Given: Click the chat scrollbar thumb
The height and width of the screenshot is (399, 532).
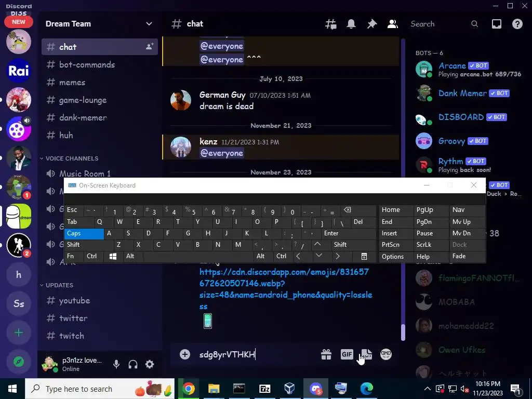Looking at the screenshot, I should pos(403,332).
